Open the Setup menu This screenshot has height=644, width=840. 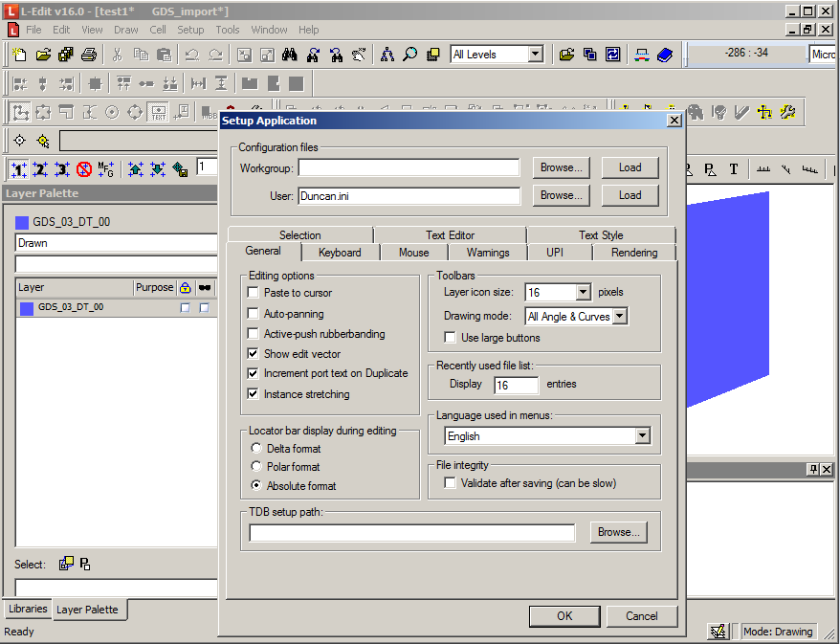tap(190, 30)
